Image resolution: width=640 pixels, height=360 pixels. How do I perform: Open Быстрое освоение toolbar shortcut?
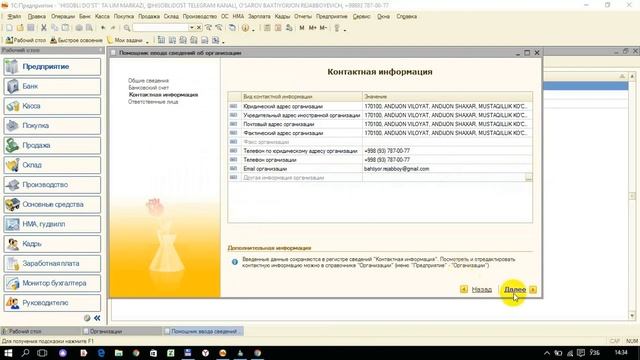[76, 40]
